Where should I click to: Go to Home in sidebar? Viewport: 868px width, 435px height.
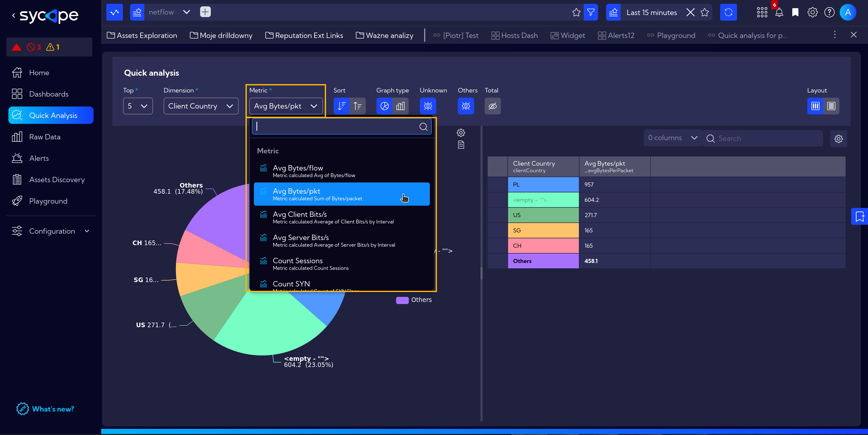point(50,72)
